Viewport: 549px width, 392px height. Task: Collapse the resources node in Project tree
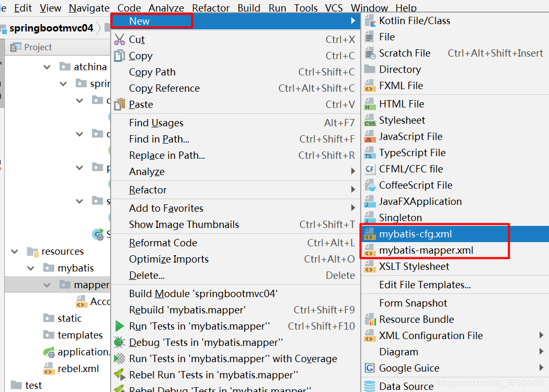pos(14,251)
